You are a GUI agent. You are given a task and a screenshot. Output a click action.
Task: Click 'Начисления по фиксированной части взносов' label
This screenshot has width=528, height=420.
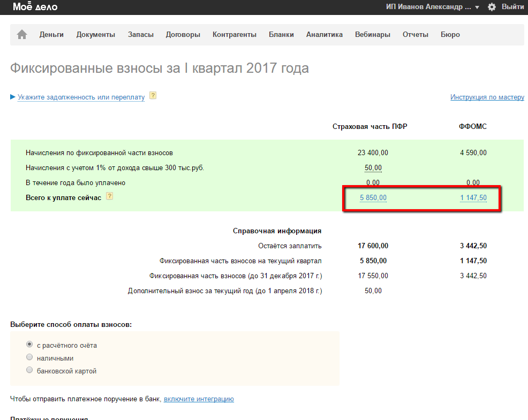tap(100, 153)
